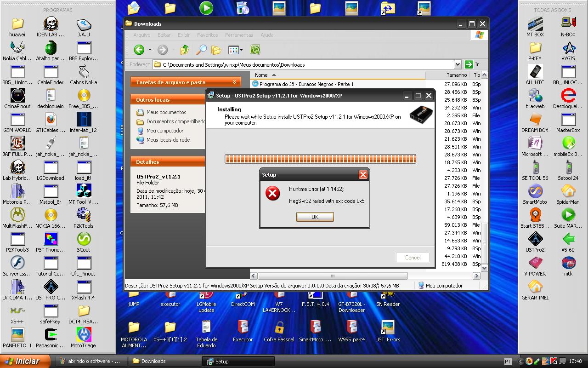The image size is (588, 368).
Task: Open the MT BOX icon on right panel
Action: click(535, 28)
